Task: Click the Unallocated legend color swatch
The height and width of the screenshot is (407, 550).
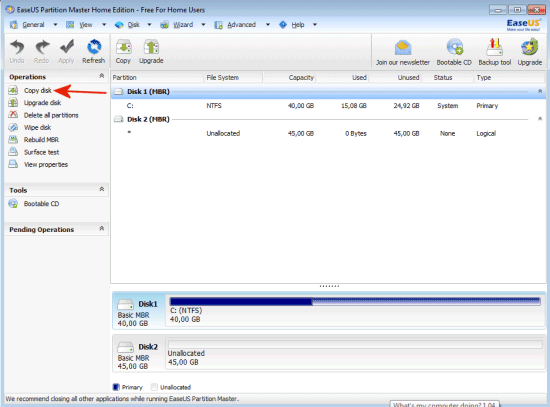Action: tap(154, 387)
